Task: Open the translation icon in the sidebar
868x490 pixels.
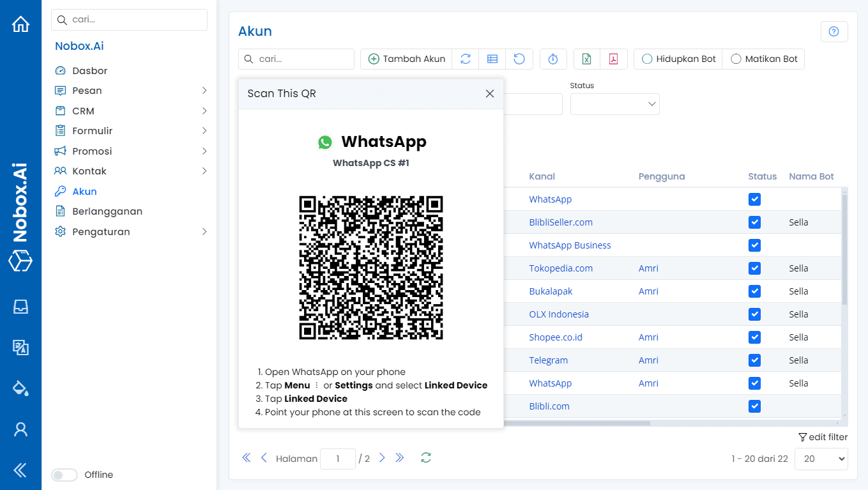Action: (21, 348)
